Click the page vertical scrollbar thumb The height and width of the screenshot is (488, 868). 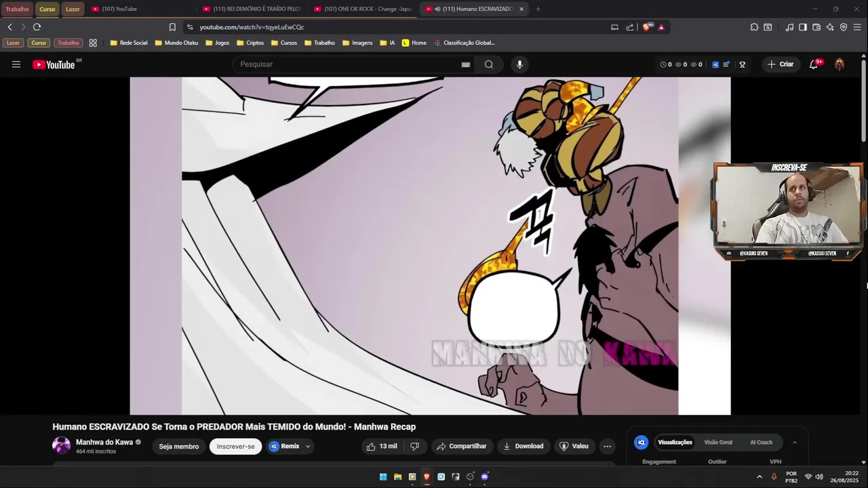863,102
